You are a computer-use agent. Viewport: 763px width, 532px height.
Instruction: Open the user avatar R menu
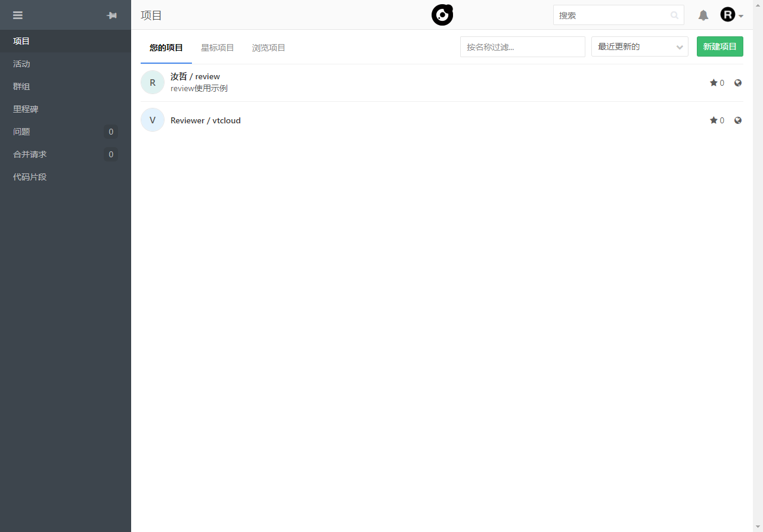(x=731, y=15)
